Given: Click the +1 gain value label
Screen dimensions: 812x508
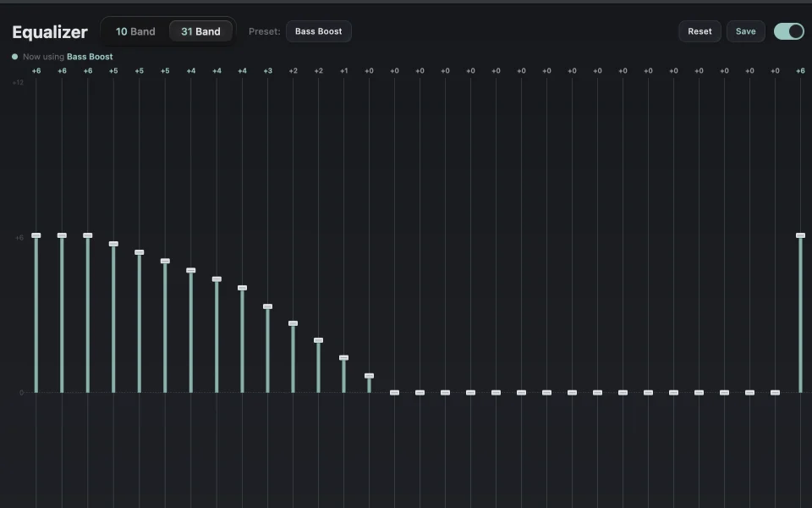Looking at the screenshot, I should click(344, 70).
